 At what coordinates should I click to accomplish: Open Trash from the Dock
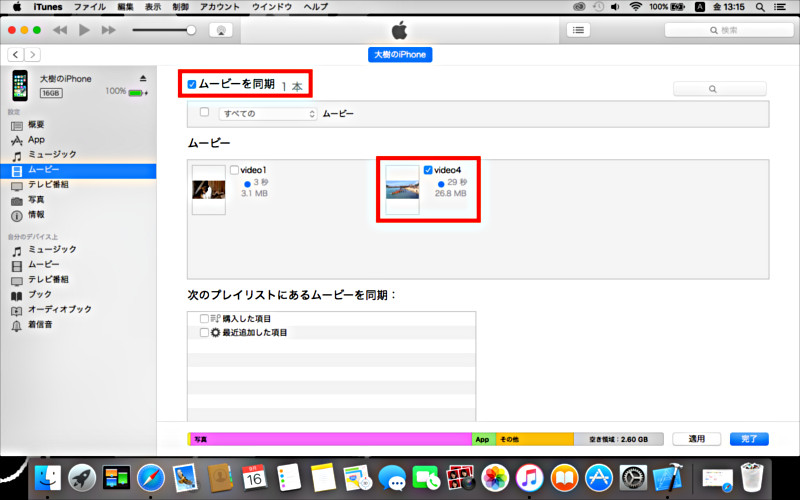point(752,478)
